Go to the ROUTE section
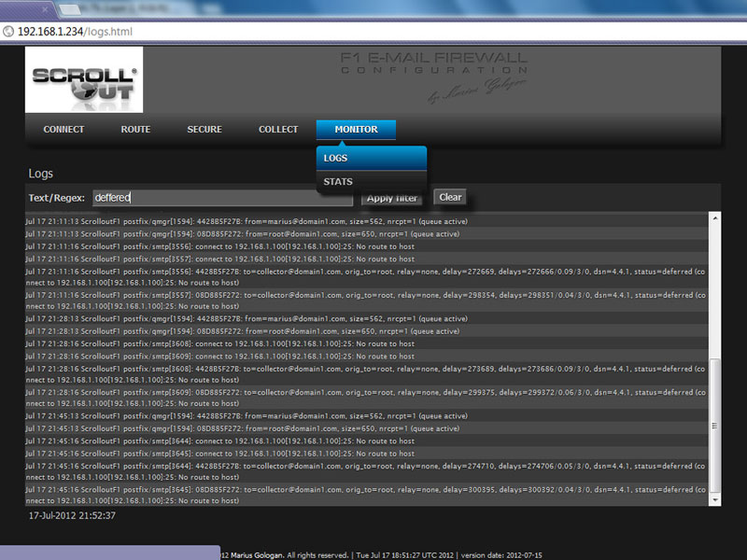Screen dimensions: 747x560 click(135, 130)
